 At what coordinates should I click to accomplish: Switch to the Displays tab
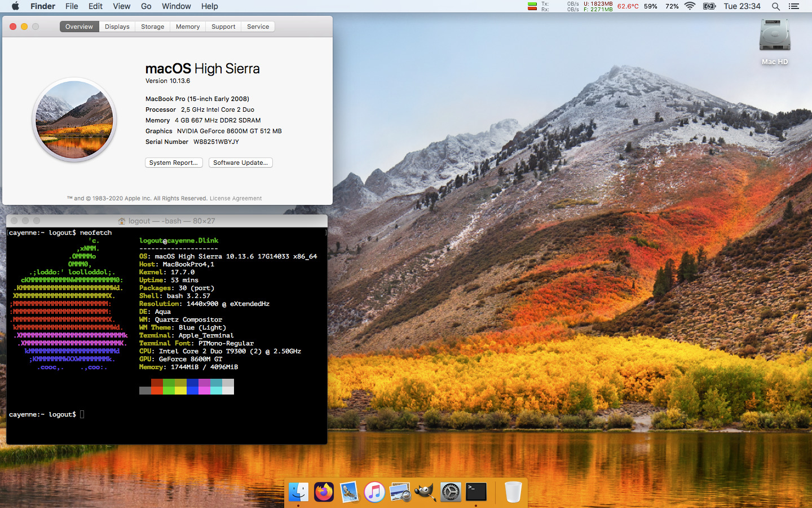pyautogui.click(x=117, y=27)
